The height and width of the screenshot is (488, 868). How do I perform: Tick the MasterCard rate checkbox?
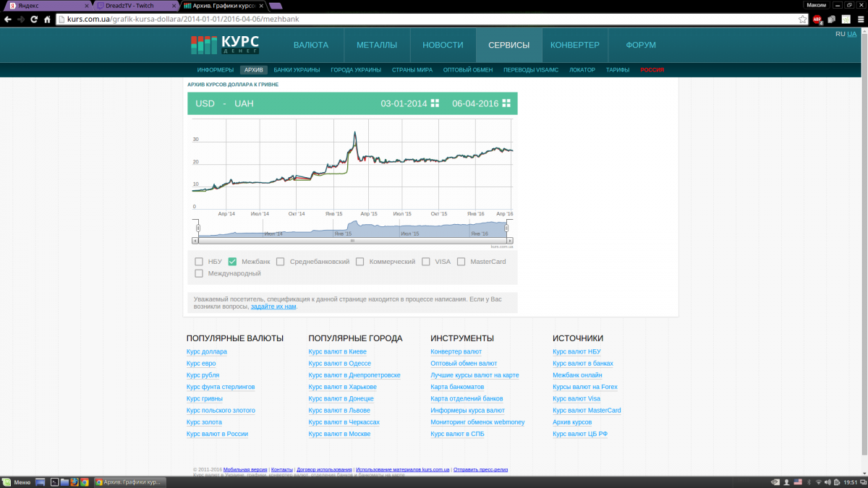click(461, 262)
